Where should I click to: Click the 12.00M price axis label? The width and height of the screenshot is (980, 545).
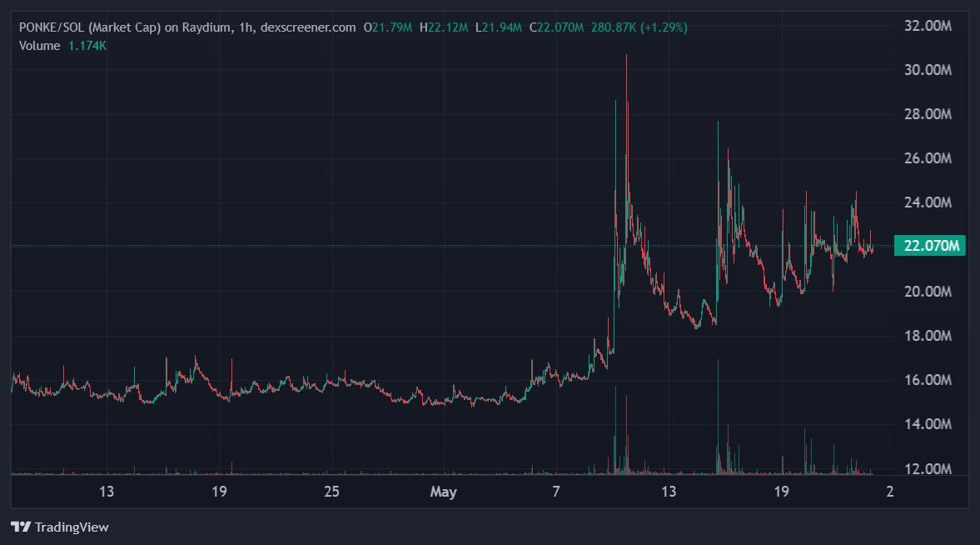(928, 468)
